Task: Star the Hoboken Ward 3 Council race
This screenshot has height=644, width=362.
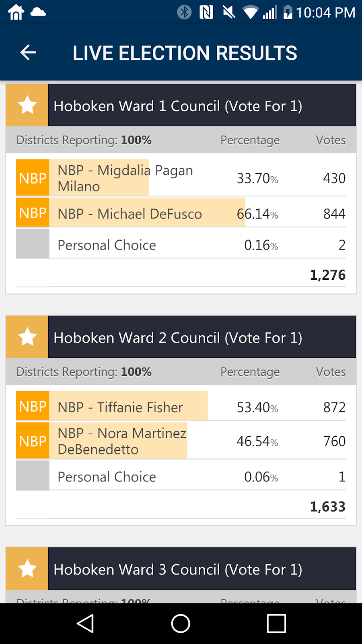Action: (x=27, y=569)
